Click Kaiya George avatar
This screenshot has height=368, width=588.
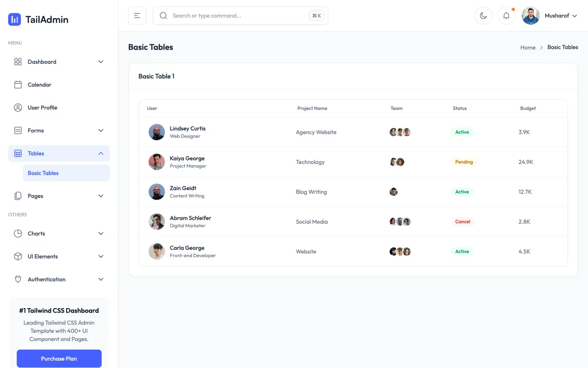click(x=157, y=162)
